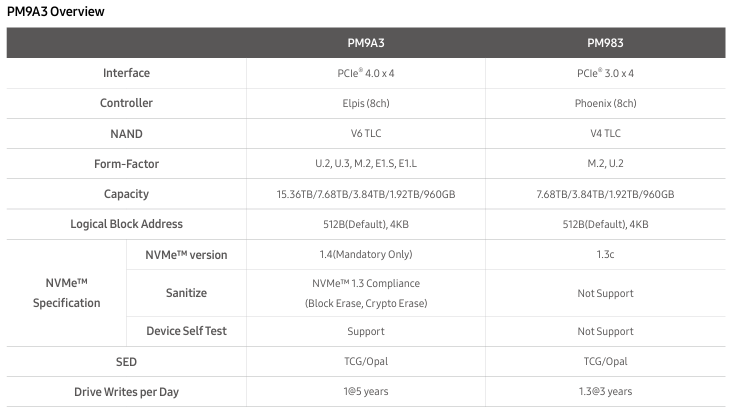Click the Device Self Test label
The height and width of the screenshot is (414, 732).
pos(186,331)
